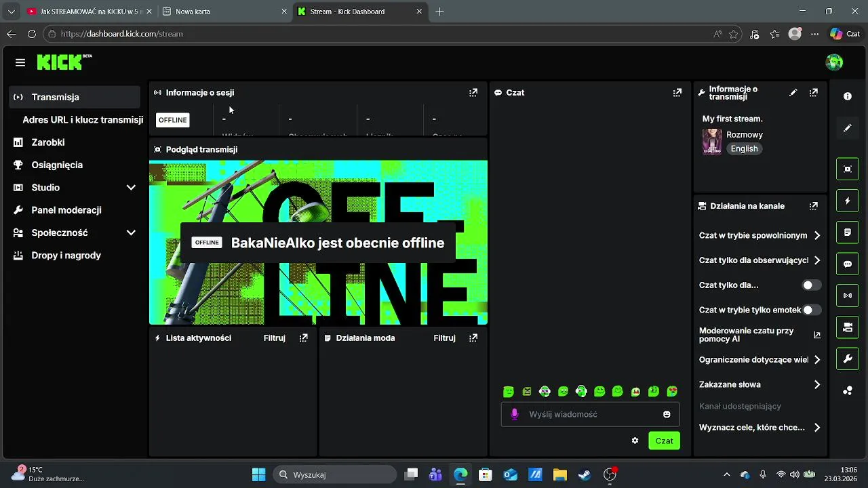Edit stream info with the pencil icon

point(793,93)
